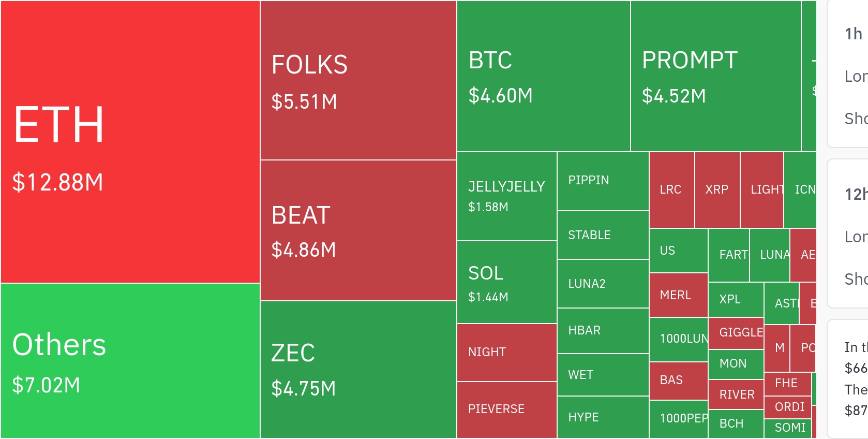The image size is (868, 439).
Task: Select the Others $7.02M tile
Action: (x=130, y=361)
